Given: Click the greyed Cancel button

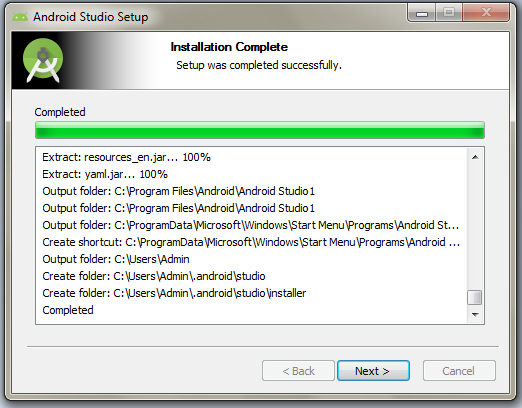Looking at the screenshot, I should [459, 370].
